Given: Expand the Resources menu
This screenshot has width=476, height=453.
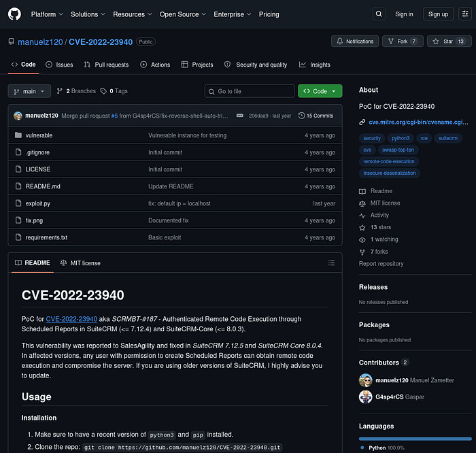Looking at the screenshot, I should click(133, 14).
